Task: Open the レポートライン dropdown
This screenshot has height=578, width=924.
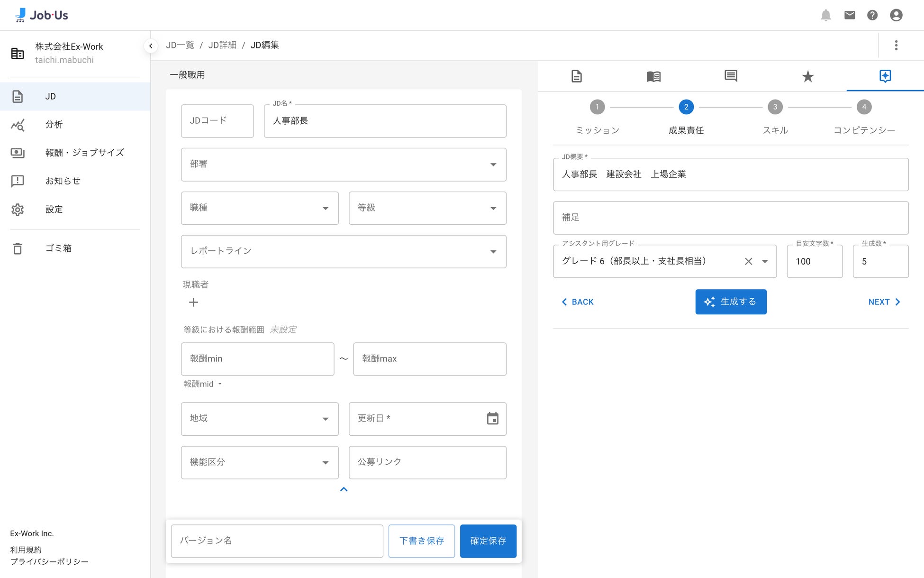Action: 493,252
